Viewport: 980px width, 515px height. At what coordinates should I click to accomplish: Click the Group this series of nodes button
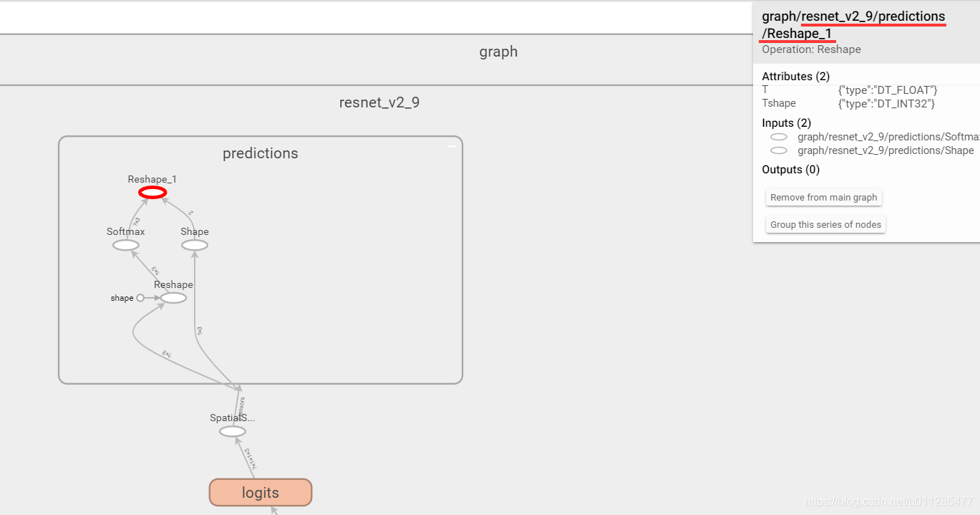pyautogui.click(x=825, y=224)
